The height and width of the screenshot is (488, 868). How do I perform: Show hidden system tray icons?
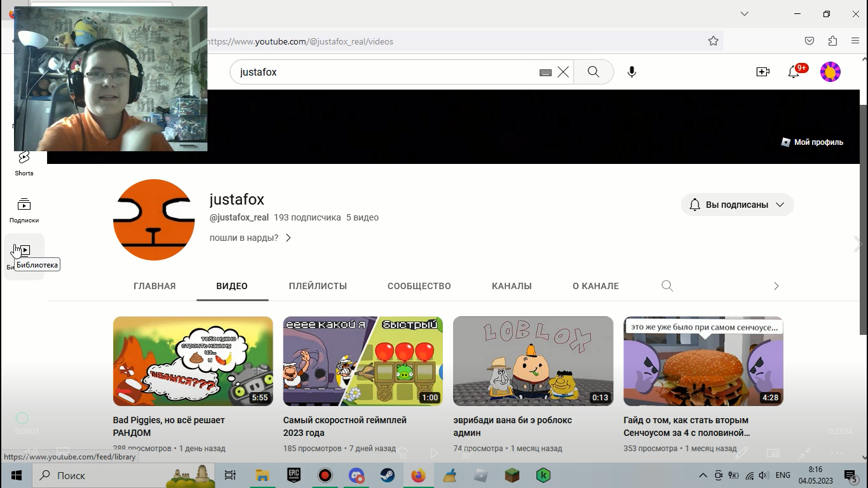703,475
